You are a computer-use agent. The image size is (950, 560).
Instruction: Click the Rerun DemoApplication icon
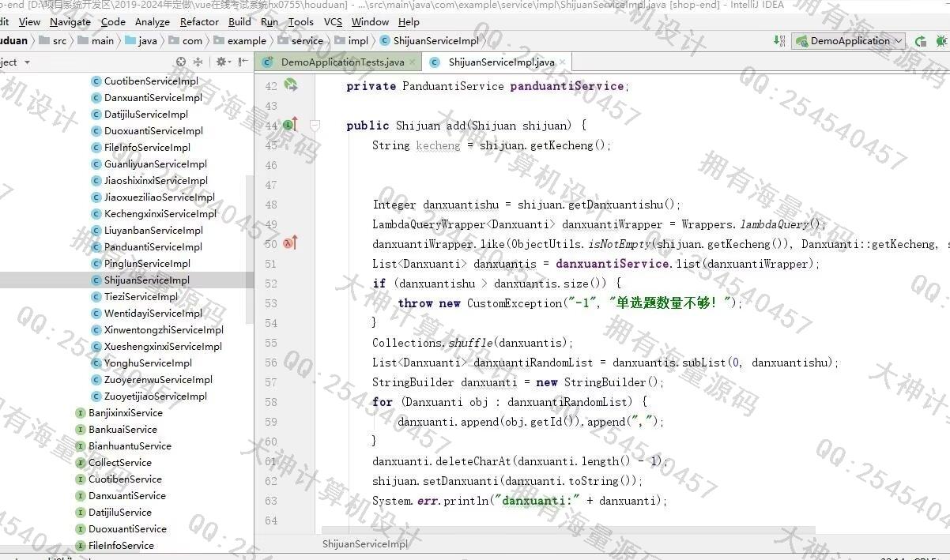(920, 41)
